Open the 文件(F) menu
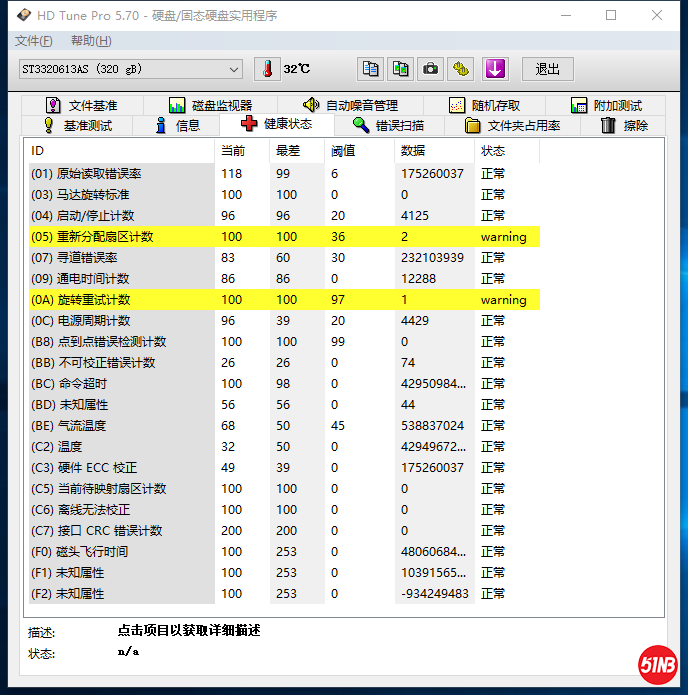The image size is (688, 695). (34, 41)
